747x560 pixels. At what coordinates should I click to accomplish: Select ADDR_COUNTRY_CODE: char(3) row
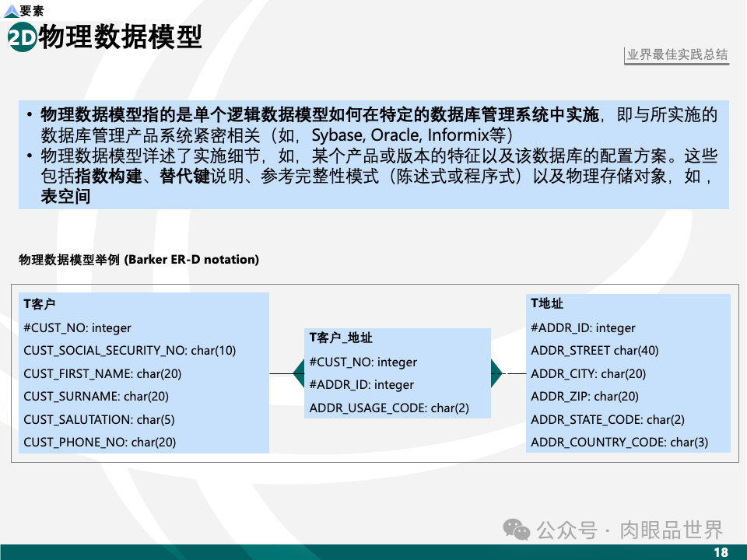tap(619, 443)
